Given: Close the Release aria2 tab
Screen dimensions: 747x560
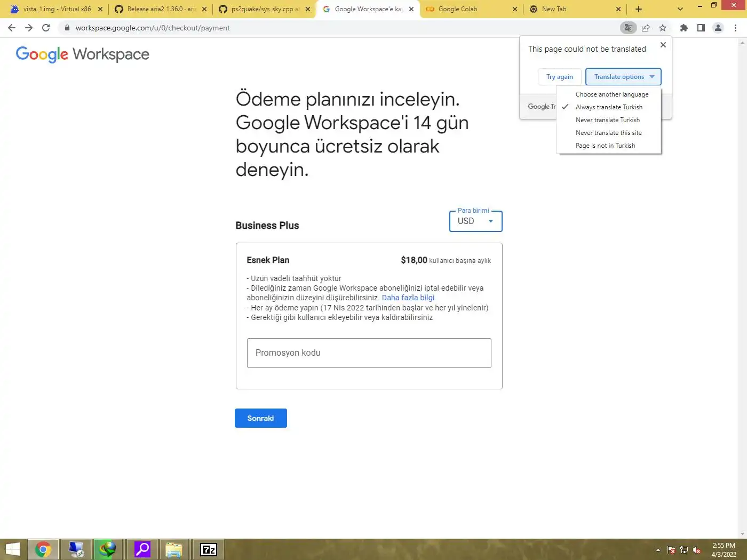Looking at the screenshot, I should click(x=204, y=9).
